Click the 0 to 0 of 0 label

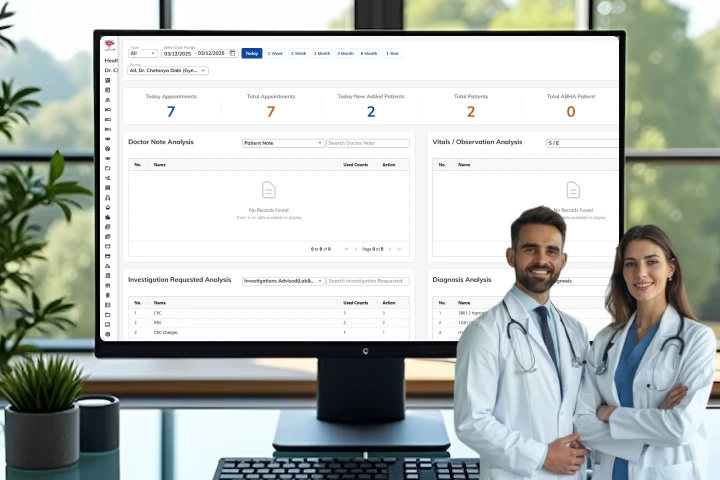(321, 249)
